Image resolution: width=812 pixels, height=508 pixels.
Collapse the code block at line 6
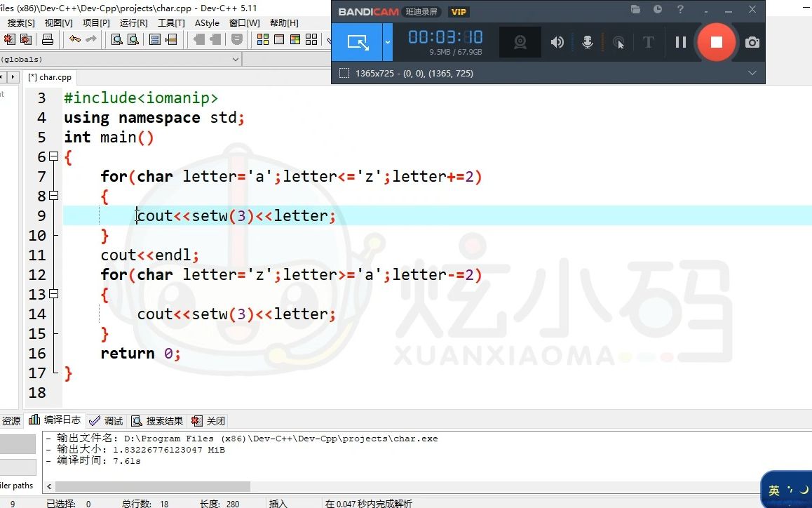[53, 156]
